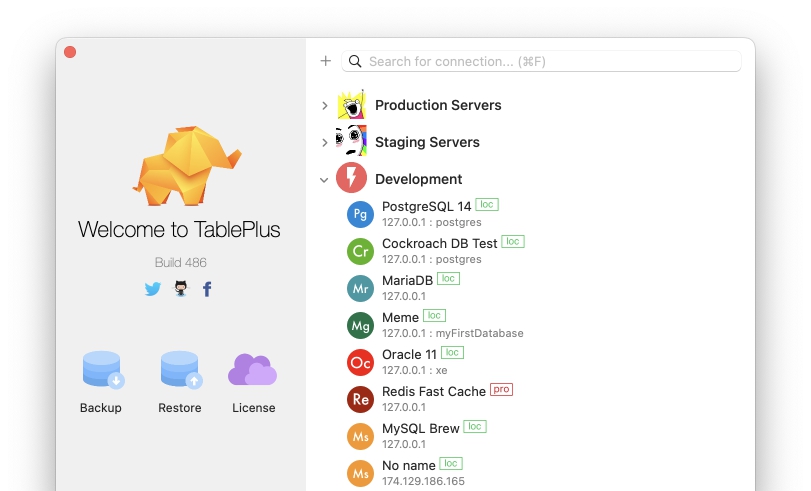
Task: Click the TablePlus elephant logo
Action: click(187, 166)
